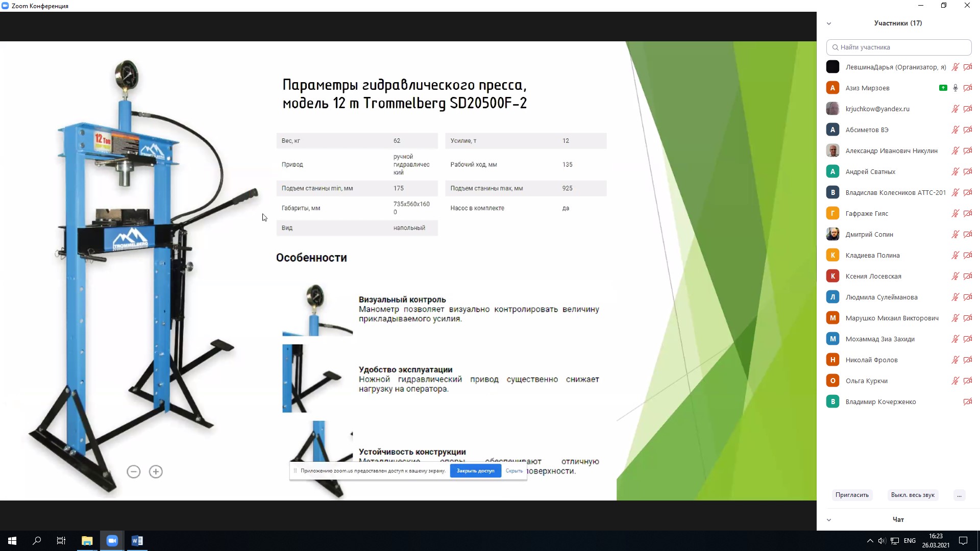Select participant Андрей Сватных
This screenshot has width=980, height=551.
[x=899, y=171]
